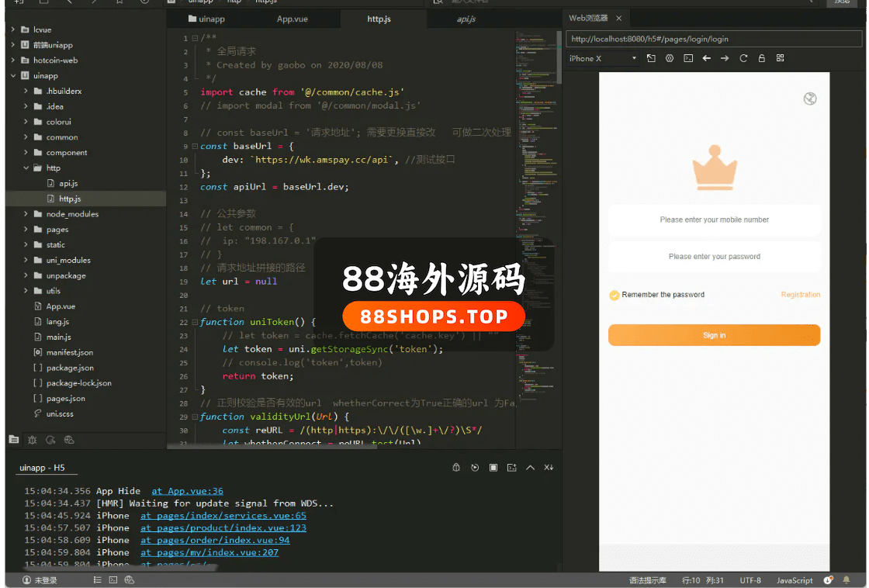Click the globe language icon on login page
Image resolution: width=869 pixels, height=588 pixels.
click(x=810, y=99)
